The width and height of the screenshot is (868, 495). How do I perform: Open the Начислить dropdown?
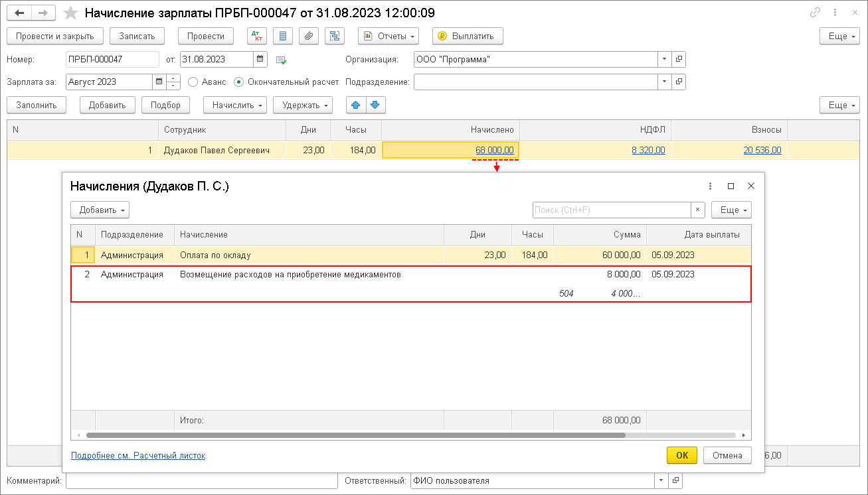235,105
